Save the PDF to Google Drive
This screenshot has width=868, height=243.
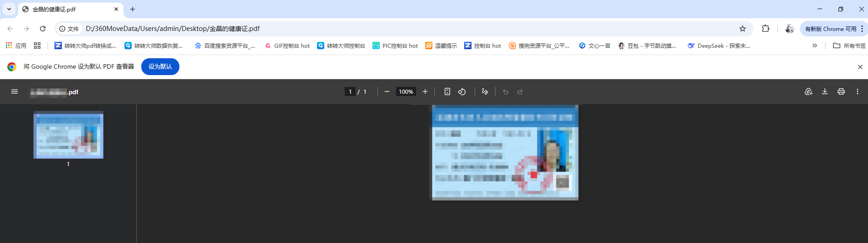808,91
